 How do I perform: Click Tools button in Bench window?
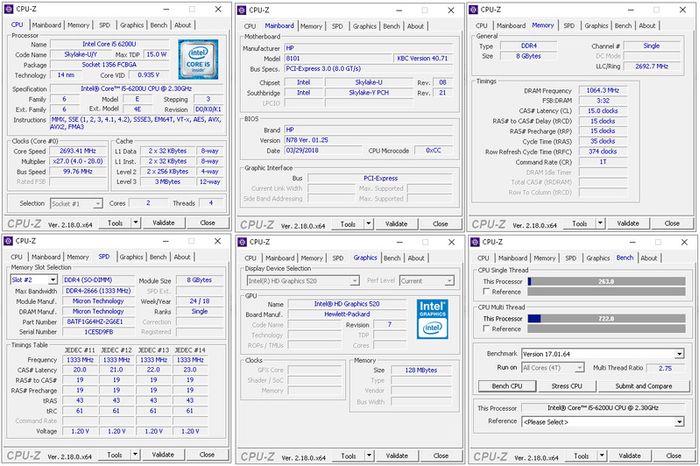pos(581,456)
